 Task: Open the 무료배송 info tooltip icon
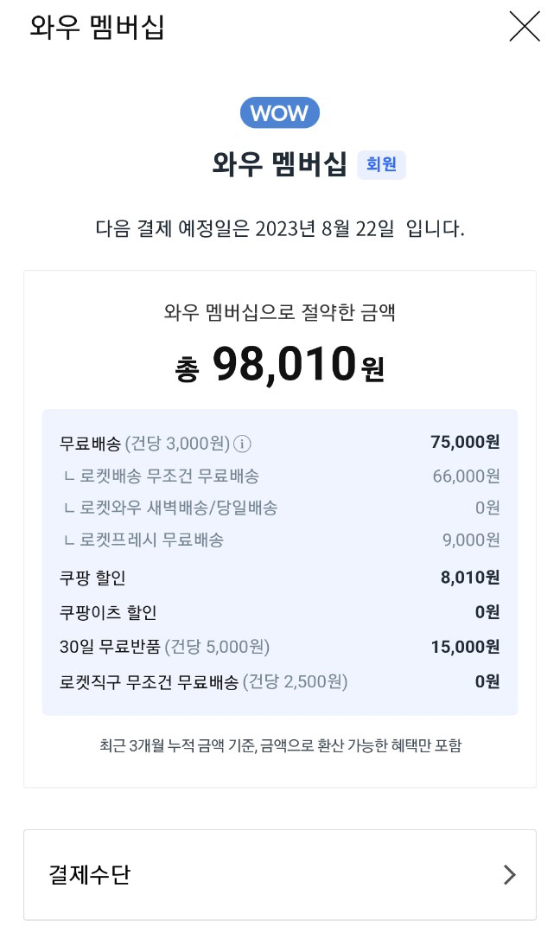(x=243, y=444)
